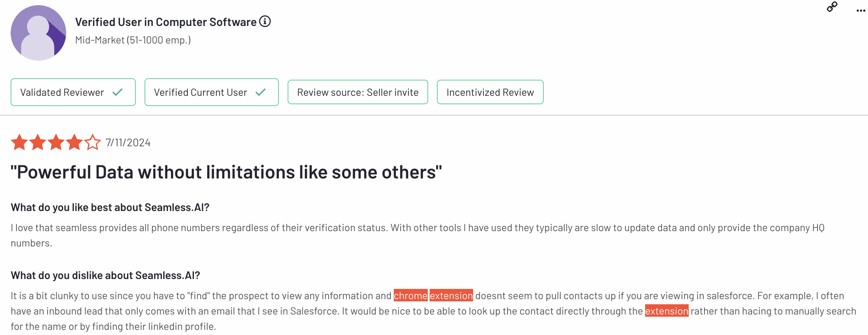Click the purple user avatar
The width and height of the screenshot is (868, 335).
click(38, 33)
